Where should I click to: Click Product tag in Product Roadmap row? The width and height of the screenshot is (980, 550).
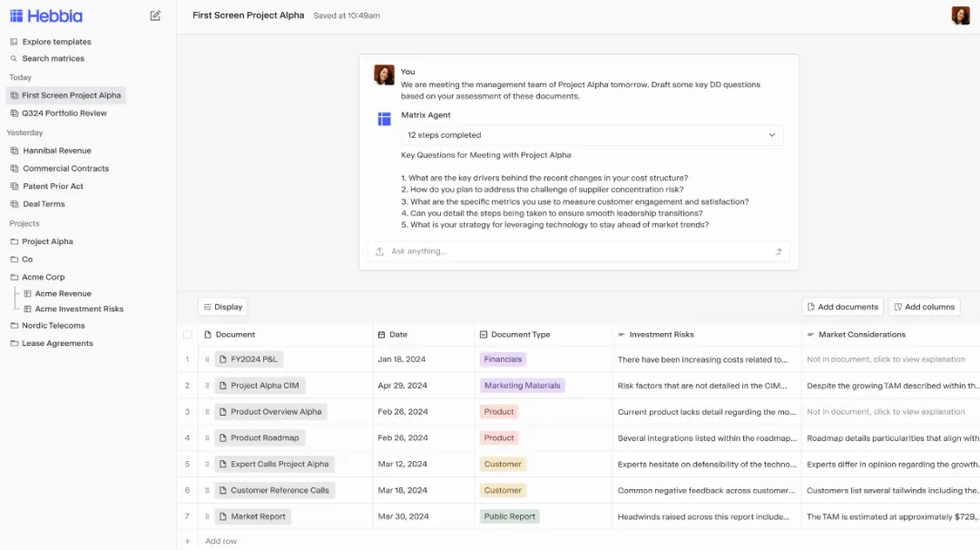point(499,438)
